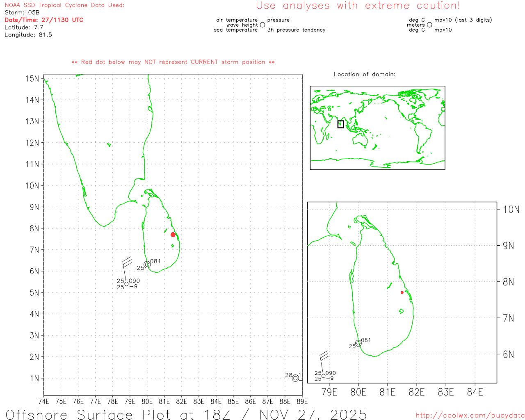
Task: Click 82E longitude label on main map
Action: pos(181,401)
